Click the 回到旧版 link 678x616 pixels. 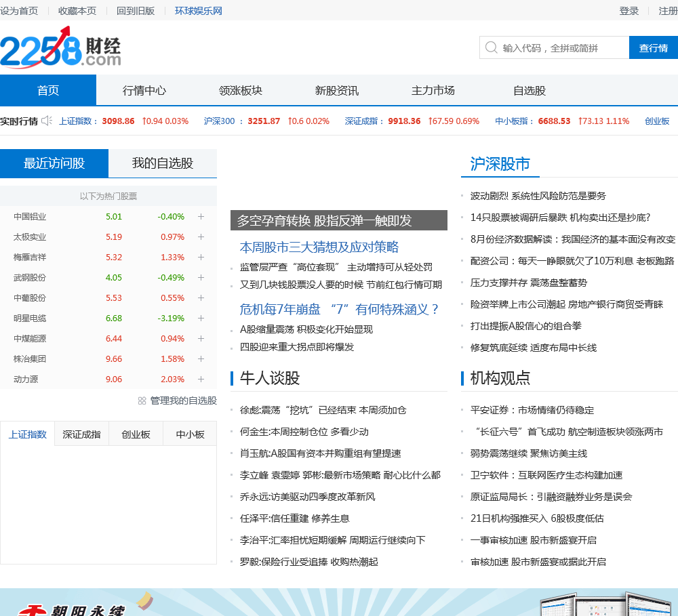coord(136,11)
